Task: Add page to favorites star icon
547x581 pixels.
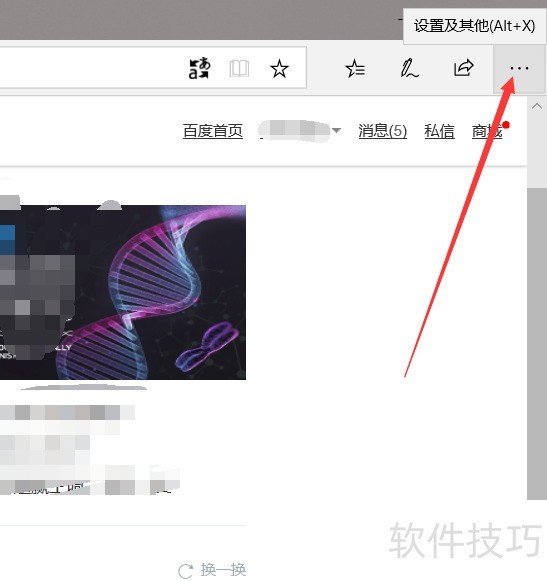Action: [x=279, y=69]
